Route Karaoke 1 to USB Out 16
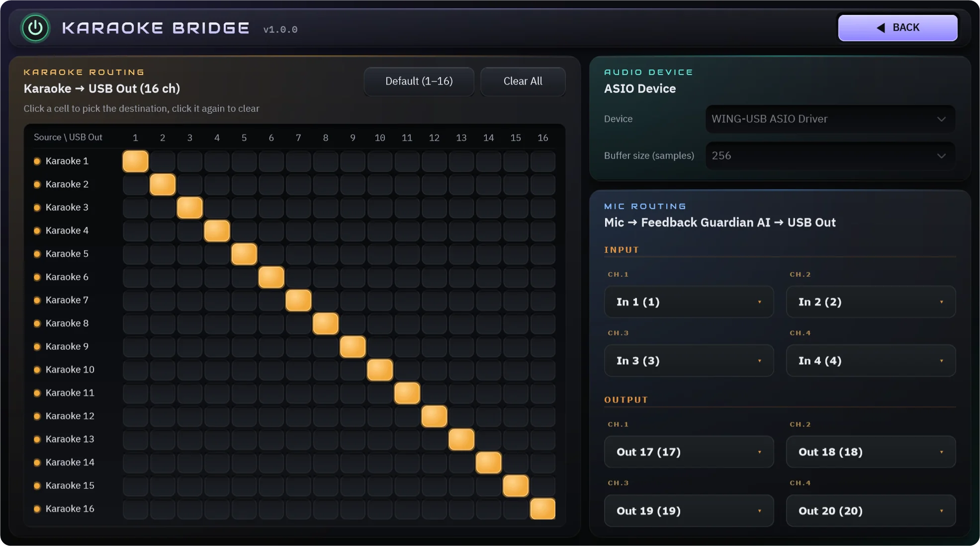980x546 pixels. tap(542, 161)
